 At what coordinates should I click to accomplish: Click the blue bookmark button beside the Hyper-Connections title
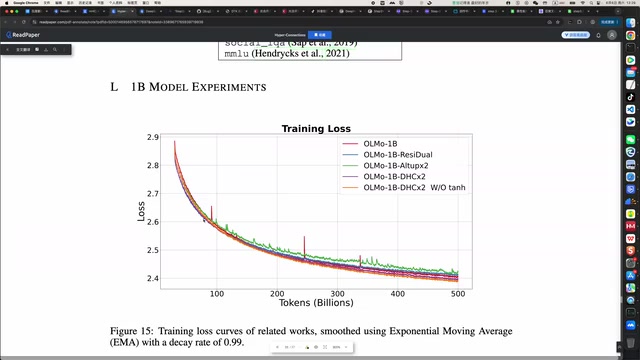point(320,35)
